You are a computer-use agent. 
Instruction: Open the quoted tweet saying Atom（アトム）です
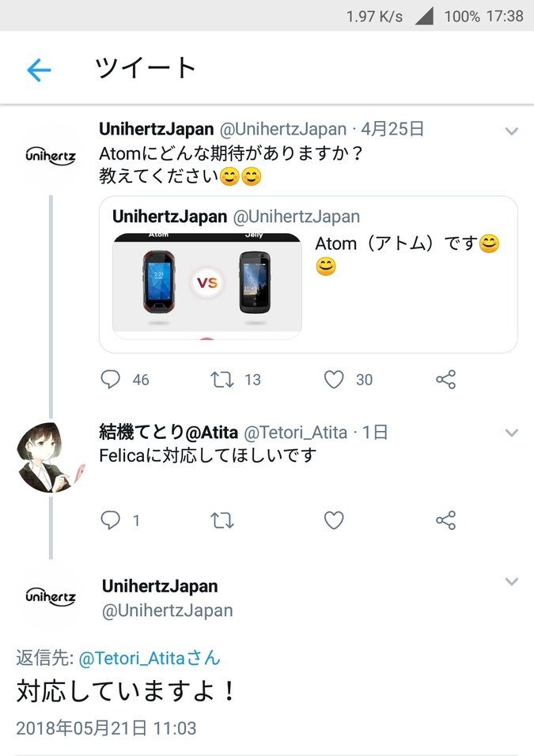coord(309,274)
